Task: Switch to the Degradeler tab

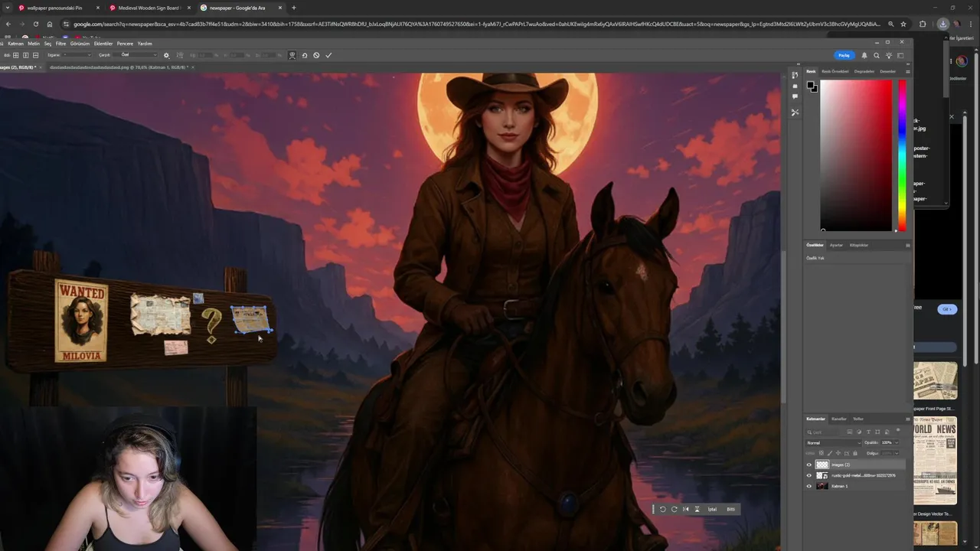Action: click(x=864, y=71)
